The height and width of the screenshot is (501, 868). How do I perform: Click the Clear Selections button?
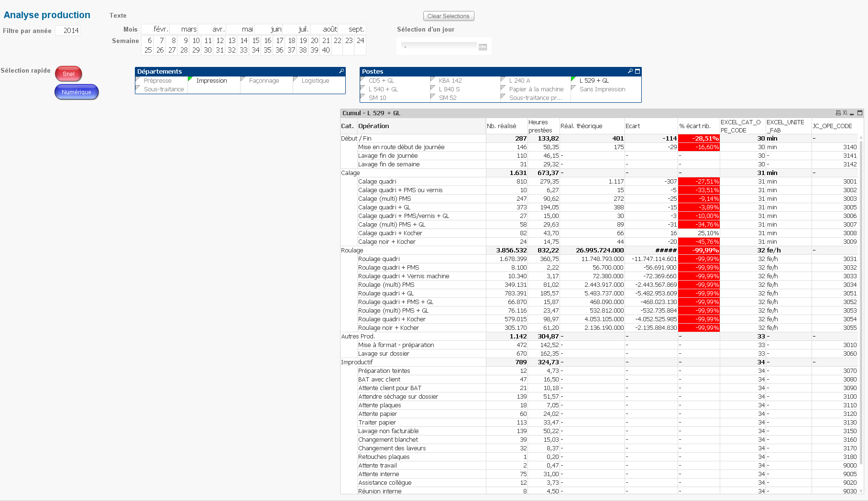(x=449, y=16)
